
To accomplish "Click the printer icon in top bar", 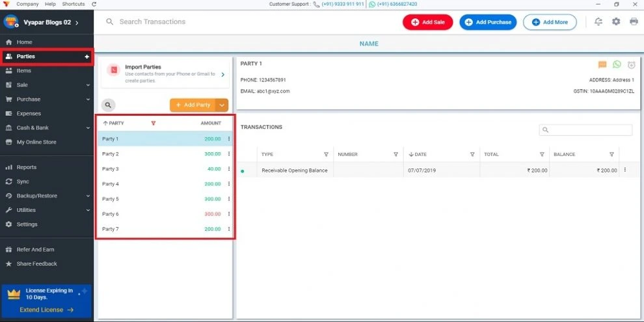I will tap(634, 21).
